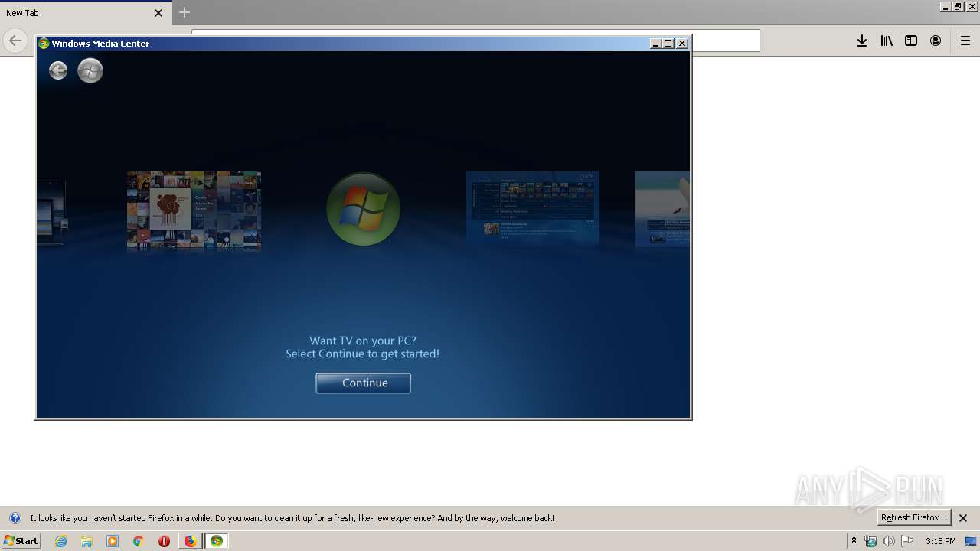Close the New Tab in Firefox

coord(158,13)
